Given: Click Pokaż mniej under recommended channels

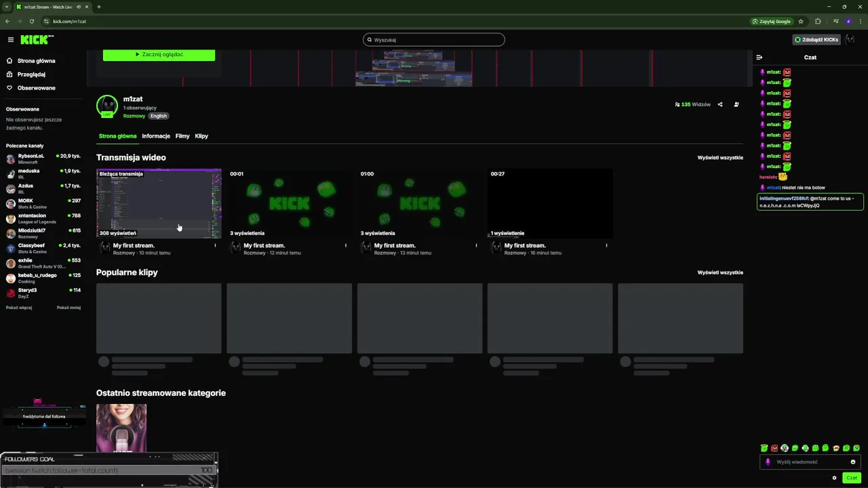Looking at the screenshot, I should pyautogui.click(x=68, y=307).
